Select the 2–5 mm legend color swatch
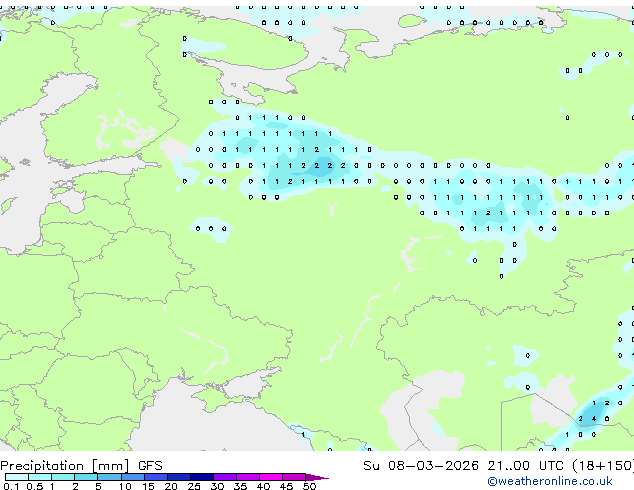This screenshot has height=490, width=634. [x=86, y=477]
